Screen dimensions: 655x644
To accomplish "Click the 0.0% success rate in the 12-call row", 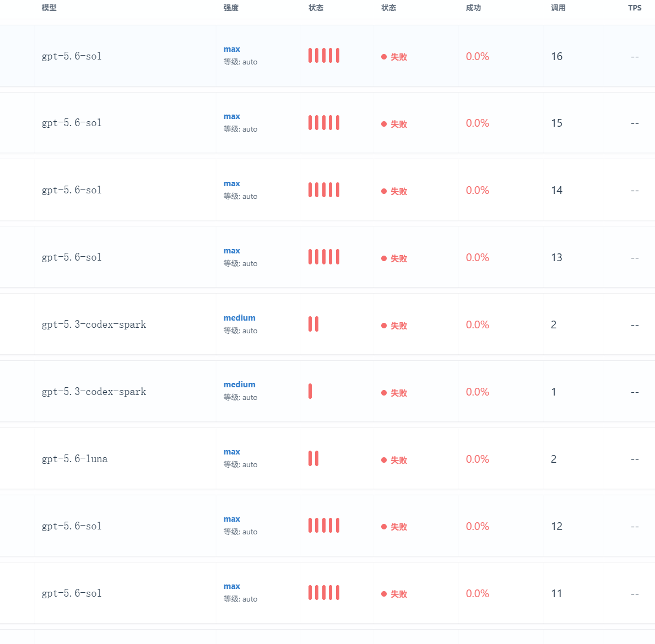I will [478, 526].
